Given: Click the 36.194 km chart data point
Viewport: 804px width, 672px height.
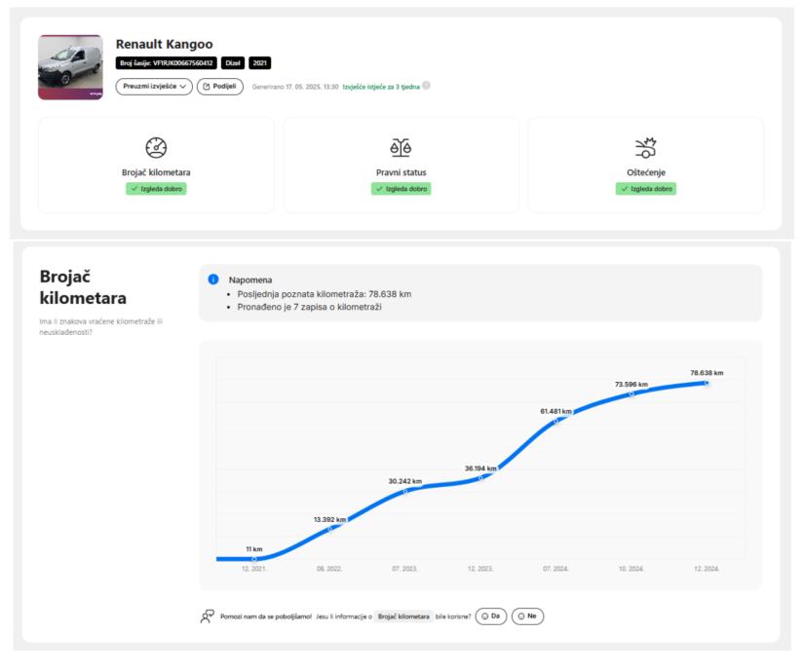Looking at the screenshot, I should coord(480,478).
